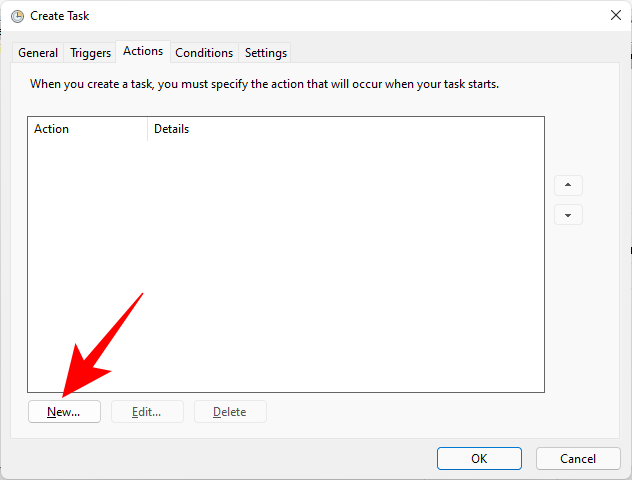This screenshot has width=632, height=480.
Task: Click the divider between Action and Details
Action: [147, 129]
